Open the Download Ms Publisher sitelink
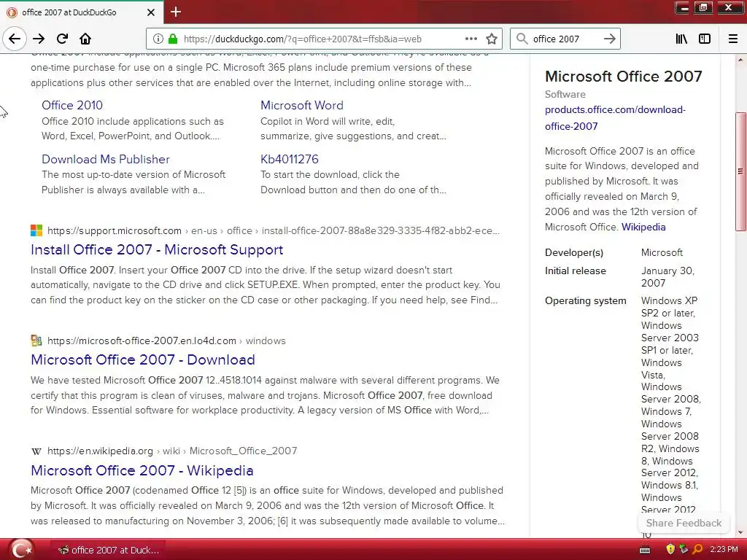The width and height of the screenshot is (747, 560). [105, 159]
